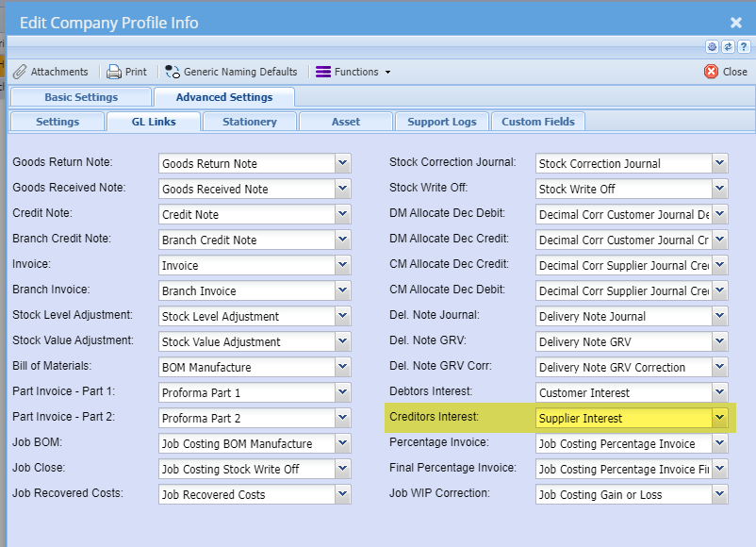Close the dialog with the title bar X

(736, 23)
